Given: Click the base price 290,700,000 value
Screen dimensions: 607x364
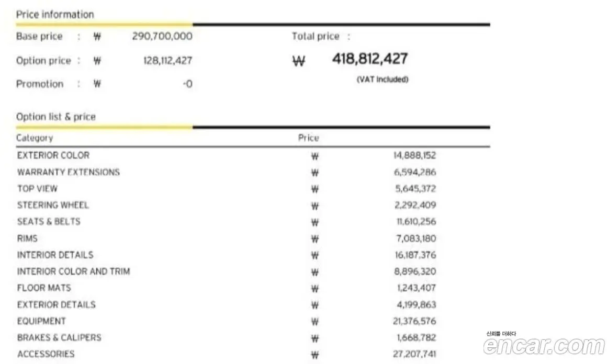Looking at the screenshot, I should click(162, 37).
